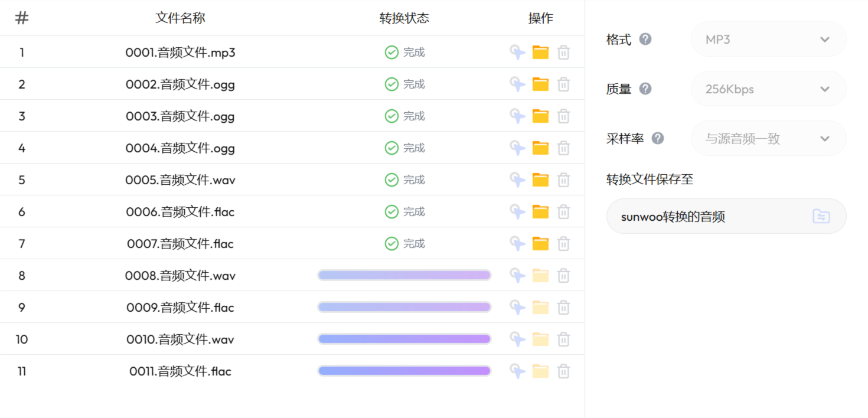Image resolution: width=868 pixels, height=418 pixels.
Task: Delete 0003.音频文件.ogg using the trash icon
Action: point(563,116)
